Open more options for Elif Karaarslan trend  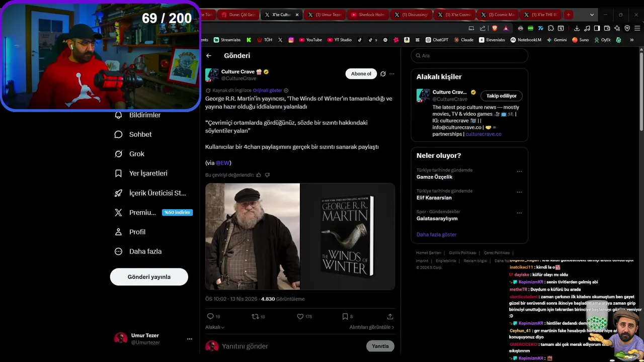[519, 192]
